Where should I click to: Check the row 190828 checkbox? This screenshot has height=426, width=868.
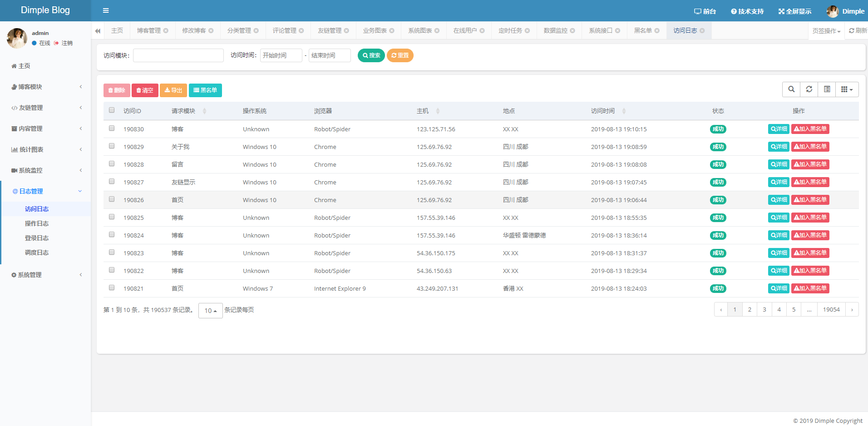point(112,164)
